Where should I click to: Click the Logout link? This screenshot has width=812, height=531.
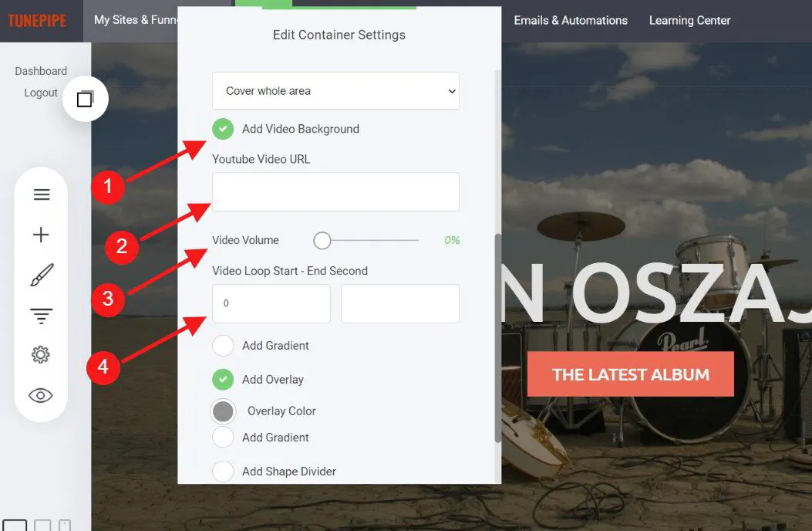tap(41, 93)
